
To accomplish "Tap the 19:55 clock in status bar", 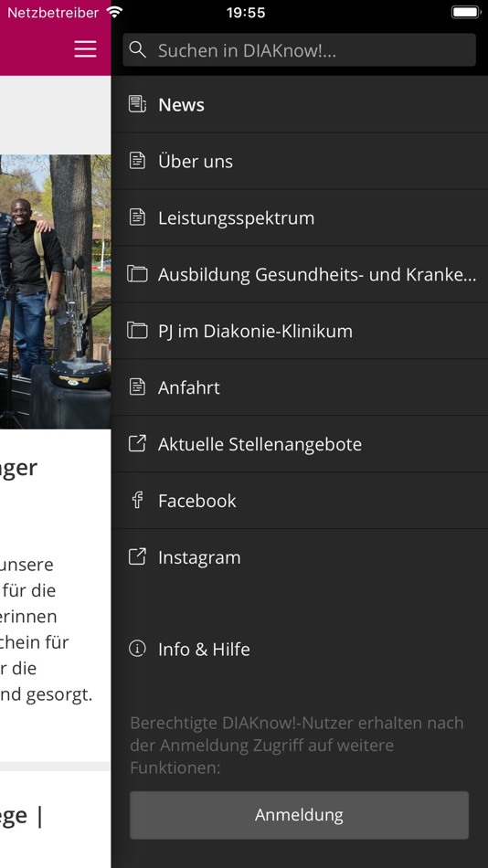I will tap(246, 12).
